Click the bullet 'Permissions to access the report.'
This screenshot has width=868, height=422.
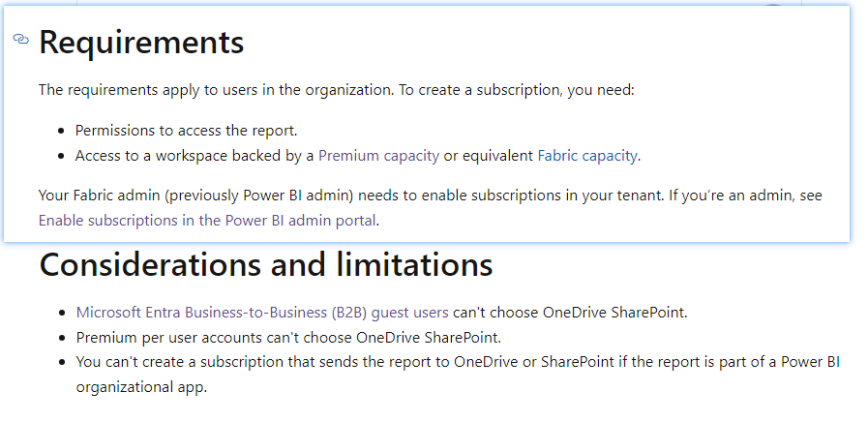pos(186,131)
